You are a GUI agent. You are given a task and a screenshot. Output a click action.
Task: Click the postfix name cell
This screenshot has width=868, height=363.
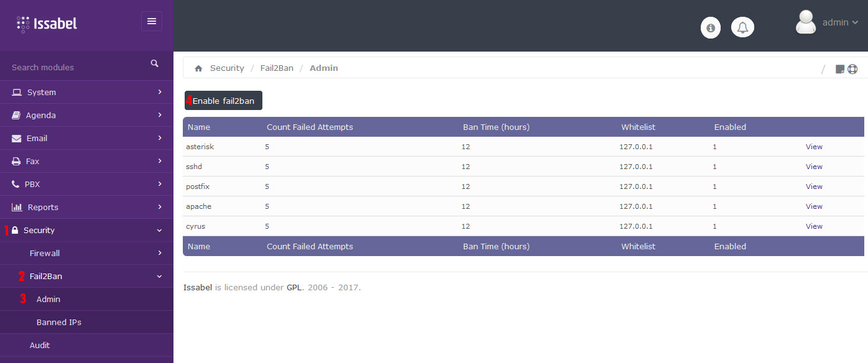[x=198, y=186]
